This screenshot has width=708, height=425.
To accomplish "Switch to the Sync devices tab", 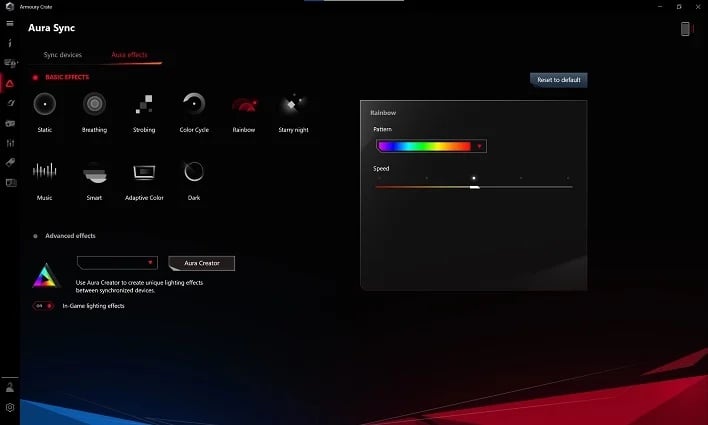I will click(63, 55).
